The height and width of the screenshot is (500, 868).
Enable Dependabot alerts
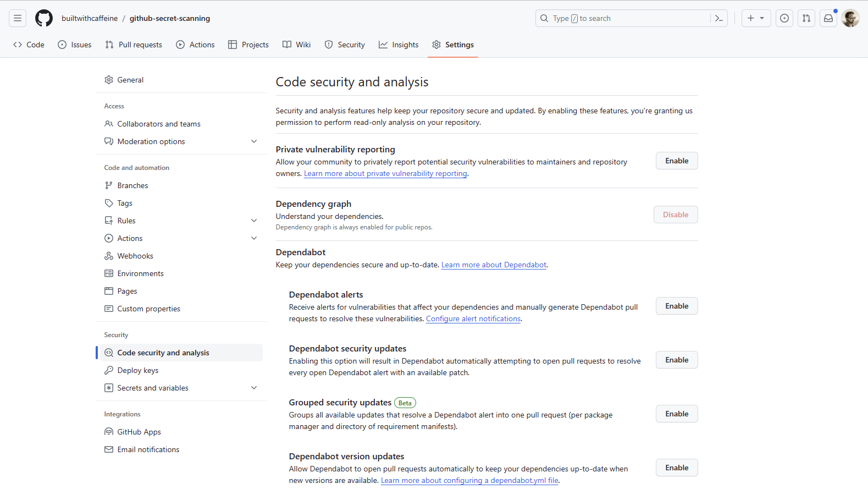coord(677,306)
